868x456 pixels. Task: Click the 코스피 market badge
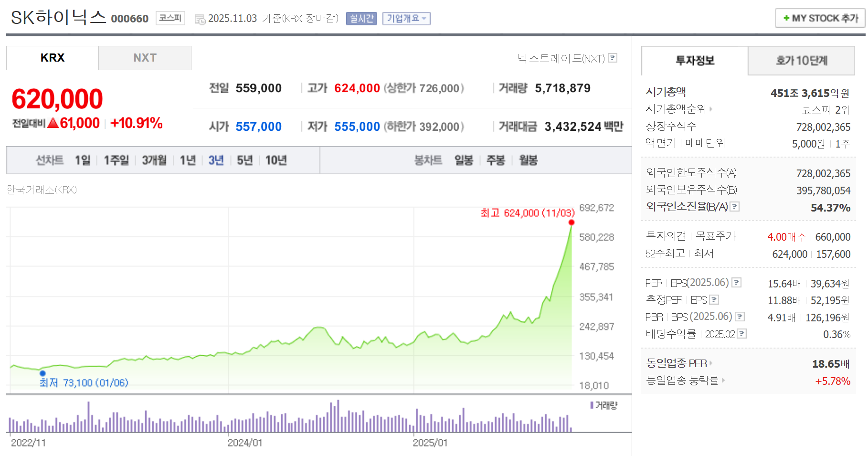(170, 18)
